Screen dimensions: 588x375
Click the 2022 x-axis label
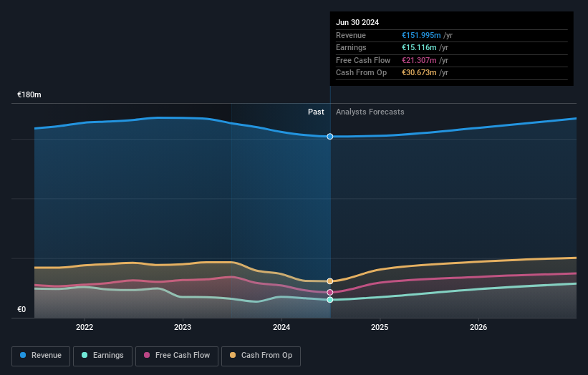[85, 327]
